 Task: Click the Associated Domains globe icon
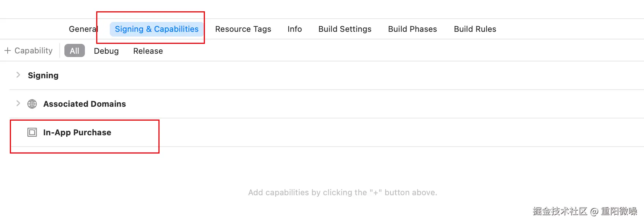click(32, 104)
